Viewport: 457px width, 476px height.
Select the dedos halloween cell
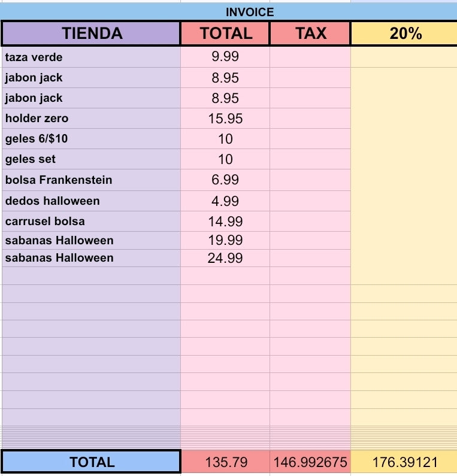(91, 201)
